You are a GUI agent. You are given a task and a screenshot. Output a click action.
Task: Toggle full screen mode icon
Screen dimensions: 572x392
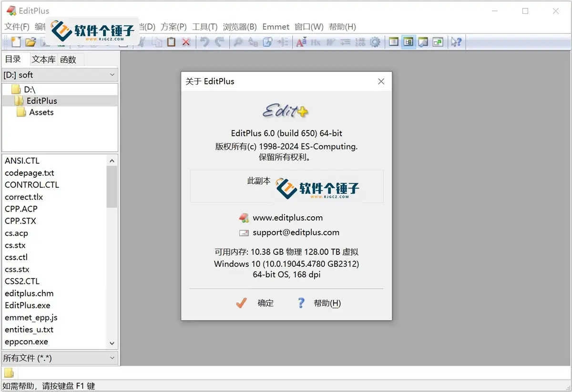pyautogui.click(x=438, y=42)
